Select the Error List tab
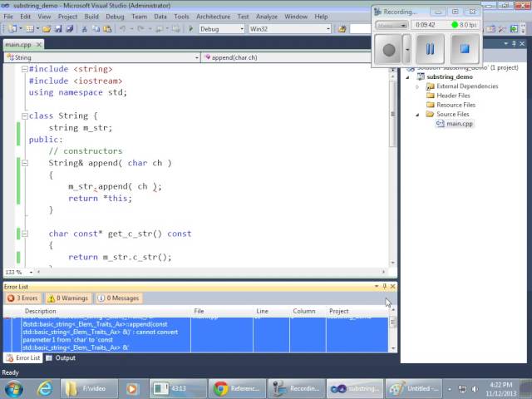This screenshot has height=399, width=532. tap(23, 358)
